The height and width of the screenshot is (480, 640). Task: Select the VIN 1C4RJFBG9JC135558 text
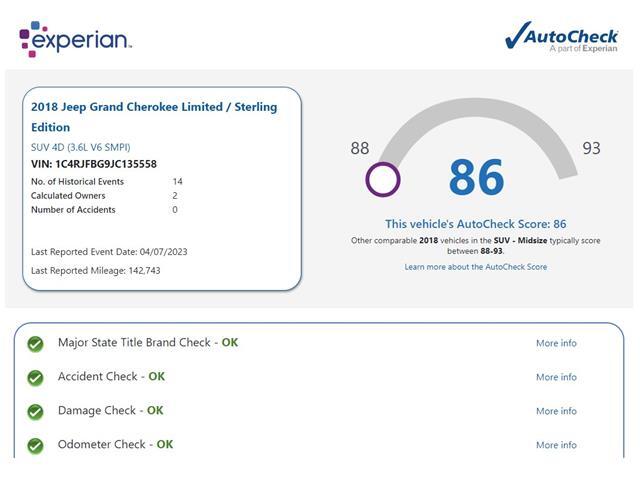point(94,164)
